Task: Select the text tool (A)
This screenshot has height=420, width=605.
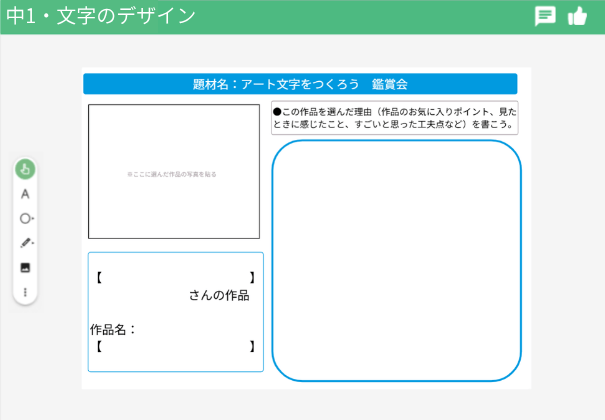Action: (x=25, y=194)
